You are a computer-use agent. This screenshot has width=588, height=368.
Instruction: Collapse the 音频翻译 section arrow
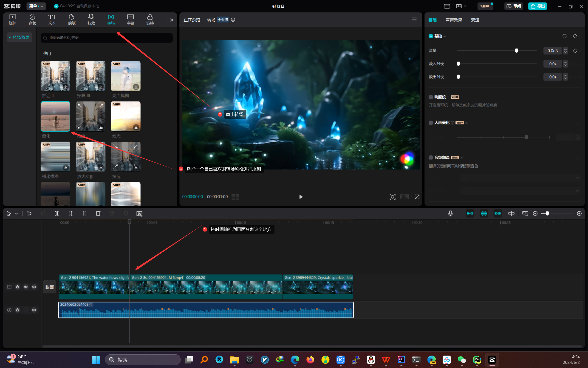pyautogui.click(x=462, y=158)
